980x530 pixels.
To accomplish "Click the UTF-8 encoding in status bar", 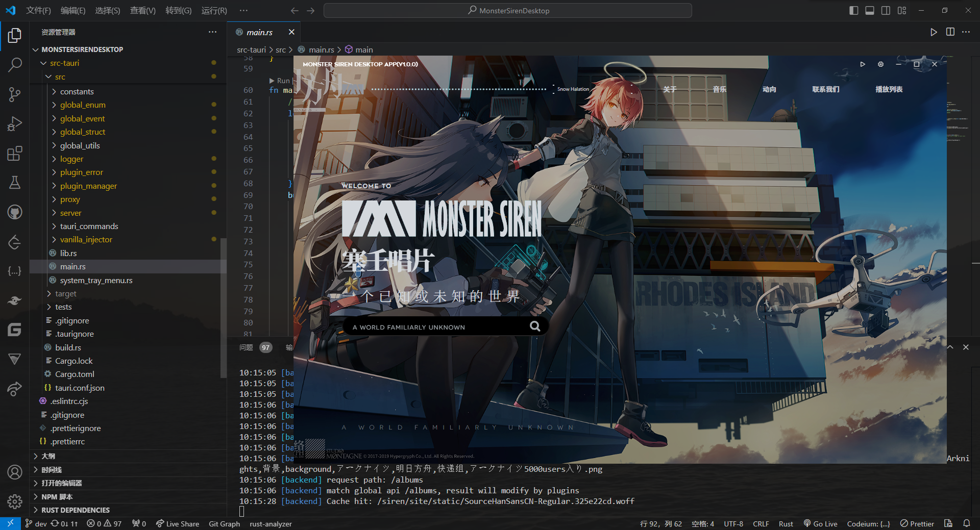I will point(733,524).
